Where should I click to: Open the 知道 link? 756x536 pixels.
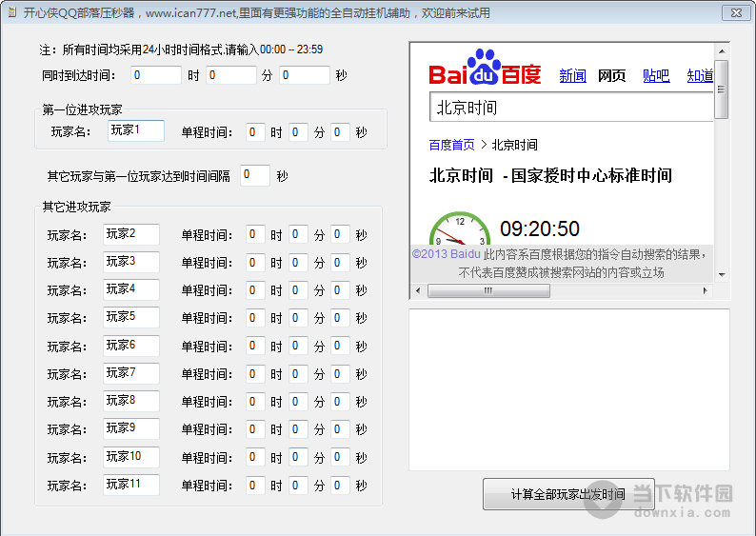pyautogui.click(x=700, y=76)
